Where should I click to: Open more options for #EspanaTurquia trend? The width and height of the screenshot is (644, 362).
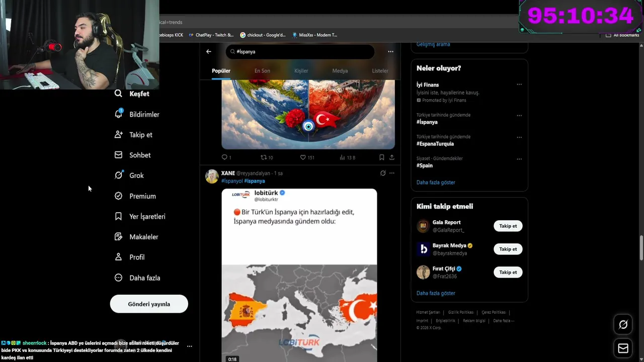[x=519, y=137]
